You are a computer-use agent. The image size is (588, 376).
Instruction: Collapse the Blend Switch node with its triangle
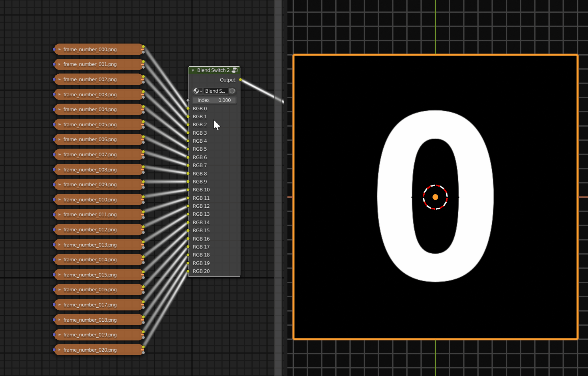tap(193, 70)
